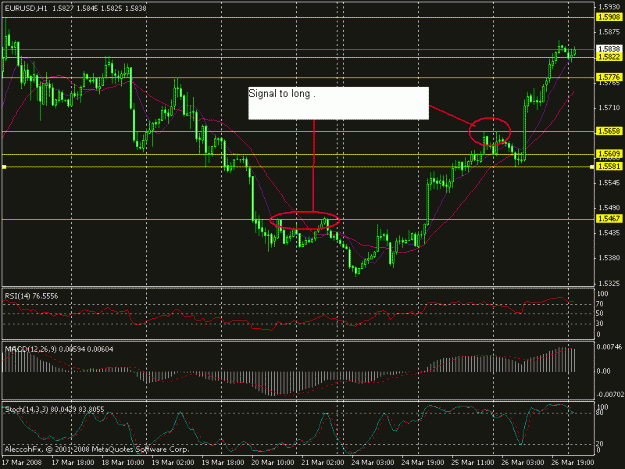Click the 24 Mar 19:00 time label
The width and height of the screenshot is (625, 469).
click(423, 463)
